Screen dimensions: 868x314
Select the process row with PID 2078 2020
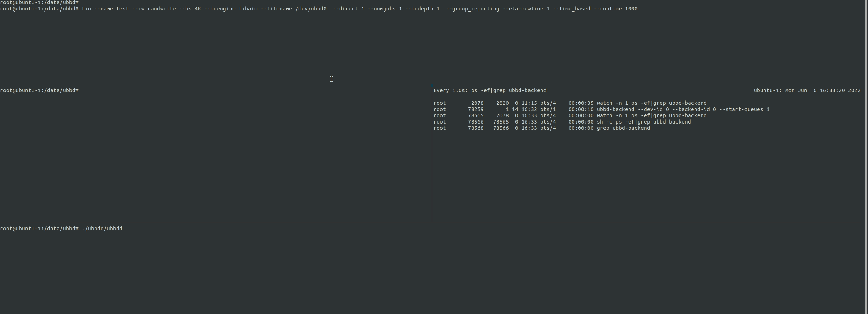pyautogui.click(x=570, y=103)
